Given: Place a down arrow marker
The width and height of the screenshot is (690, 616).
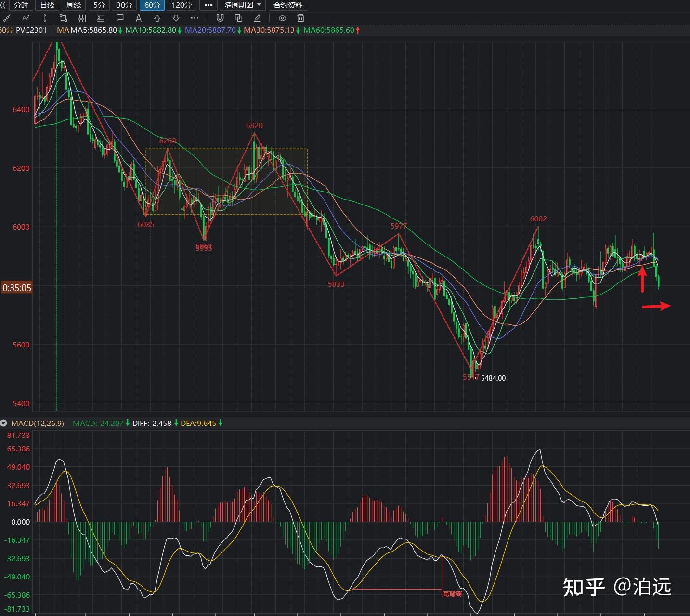Looking at the screenshot, I should [x=176, y=18].
